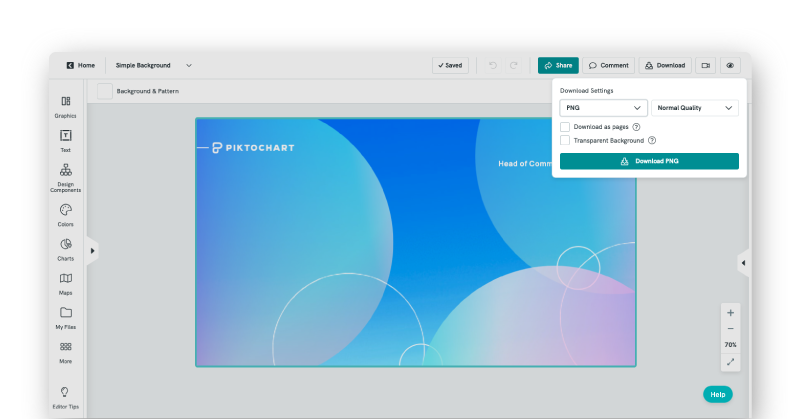Click the Background & Pattern label

point(148,91)
